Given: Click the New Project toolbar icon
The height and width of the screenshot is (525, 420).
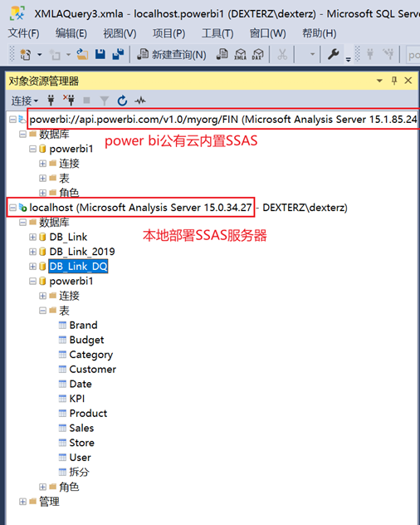Looking at the screenshot, I should coord(26,54).
